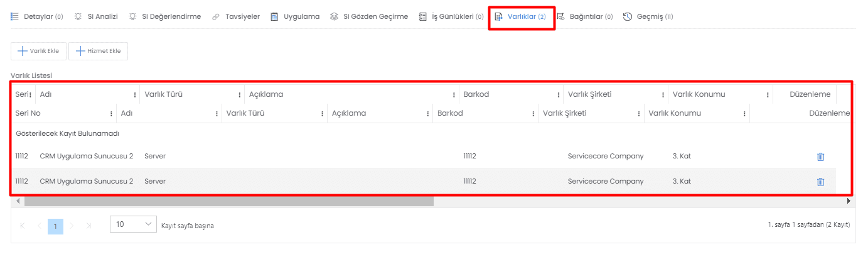Go to last page arrow in pager
Viewport: 868px width, 259px height.
point(88,226)
